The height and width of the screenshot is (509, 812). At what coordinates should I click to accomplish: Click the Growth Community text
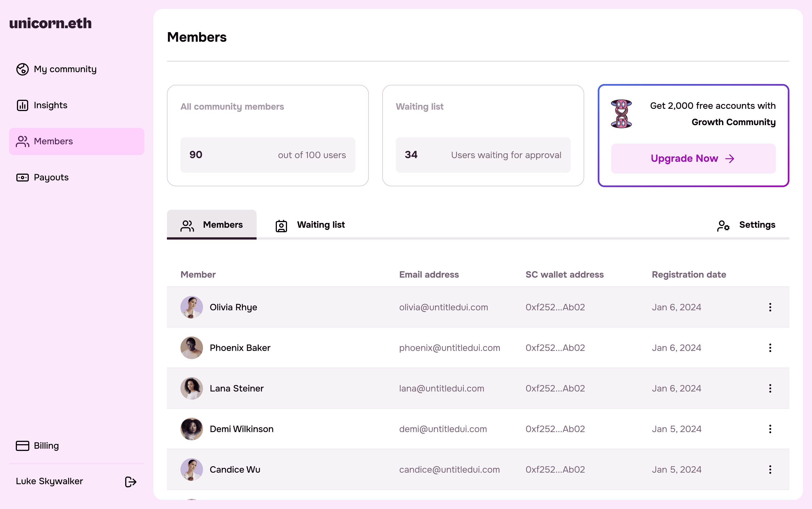(x=734, y=122)
